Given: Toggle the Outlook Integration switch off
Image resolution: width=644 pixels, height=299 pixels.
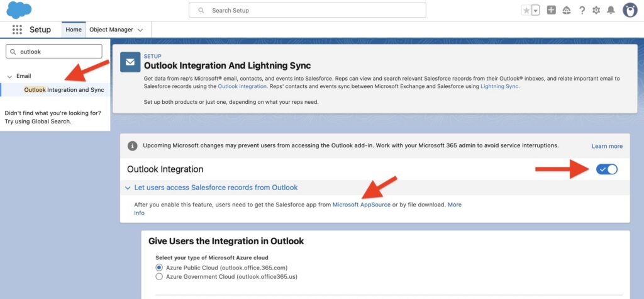Looking at the screenshot, I should (x=607, y=169).
